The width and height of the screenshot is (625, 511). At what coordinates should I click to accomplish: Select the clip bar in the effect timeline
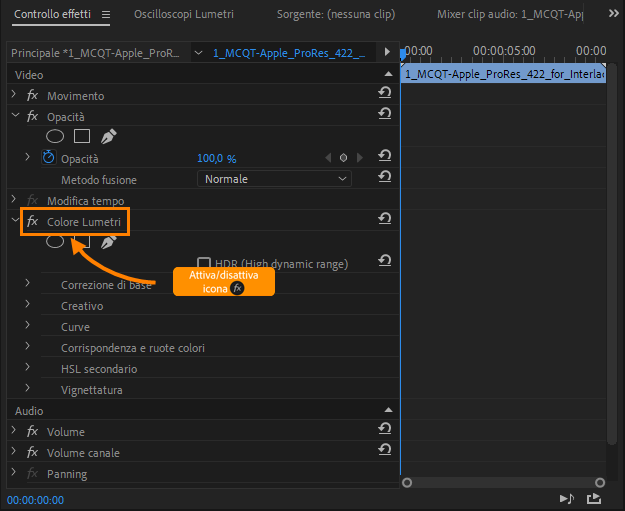click(x=503, y=74)
